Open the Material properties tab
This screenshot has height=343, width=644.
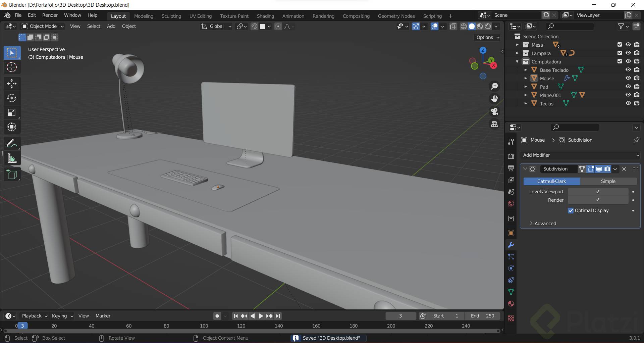tap(511, 304)
